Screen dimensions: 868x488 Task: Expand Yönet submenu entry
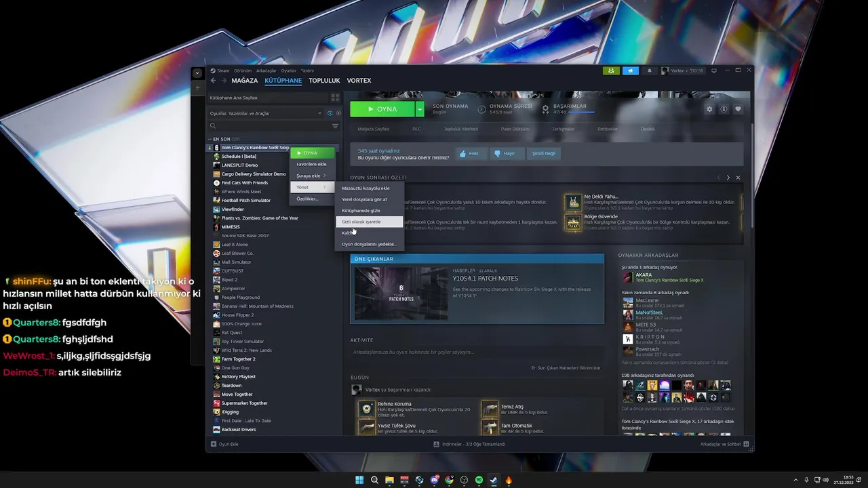(313, 187)
